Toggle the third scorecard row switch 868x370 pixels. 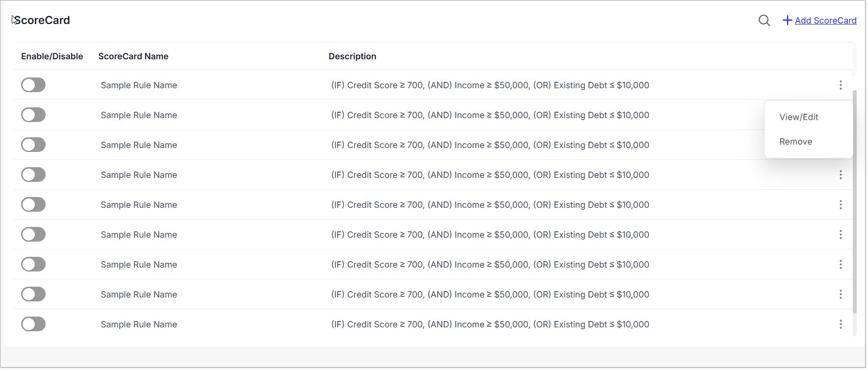click(33, 145)
